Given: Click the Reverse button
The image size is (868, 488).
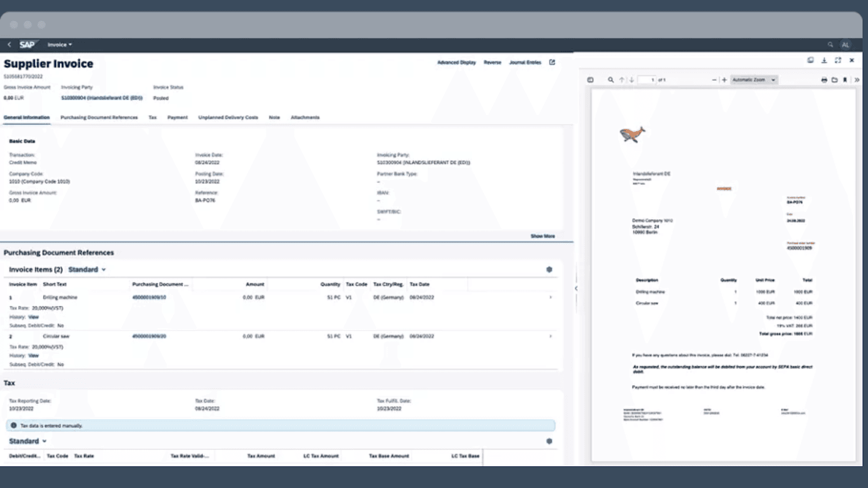Looking at the screenshot, I should click(493, 62).
